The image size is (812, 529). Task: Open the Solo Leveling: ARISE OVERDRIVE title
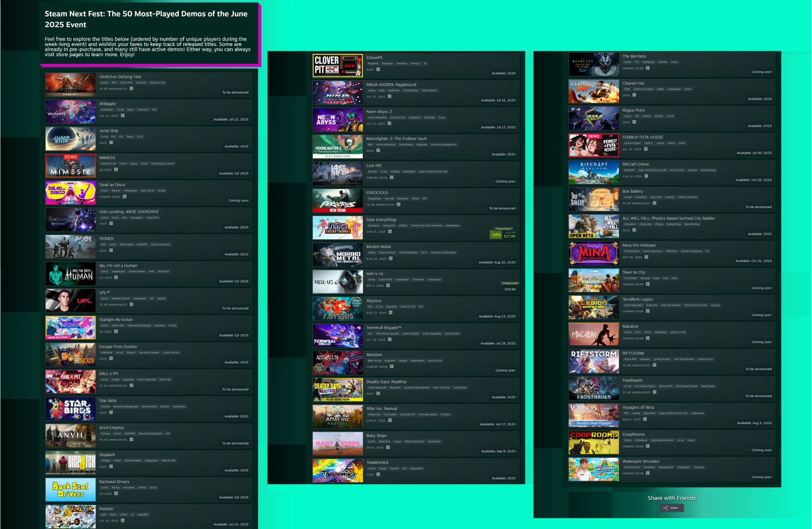[x=129, y=212]
